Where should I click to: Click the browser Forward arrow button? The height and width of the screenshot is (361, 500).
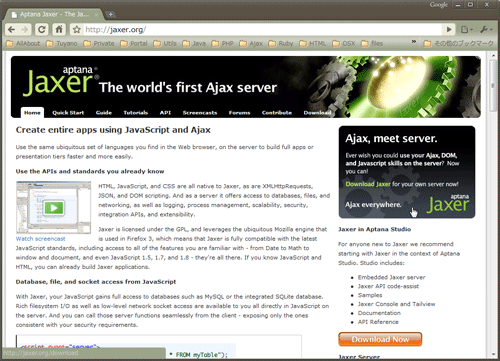[25, 30]
